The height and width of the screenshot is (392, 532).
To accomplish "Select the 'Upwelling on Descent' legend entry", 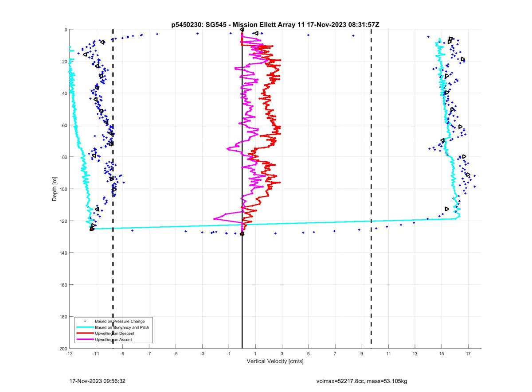I will pyautogui.click(x=114, y=333).
